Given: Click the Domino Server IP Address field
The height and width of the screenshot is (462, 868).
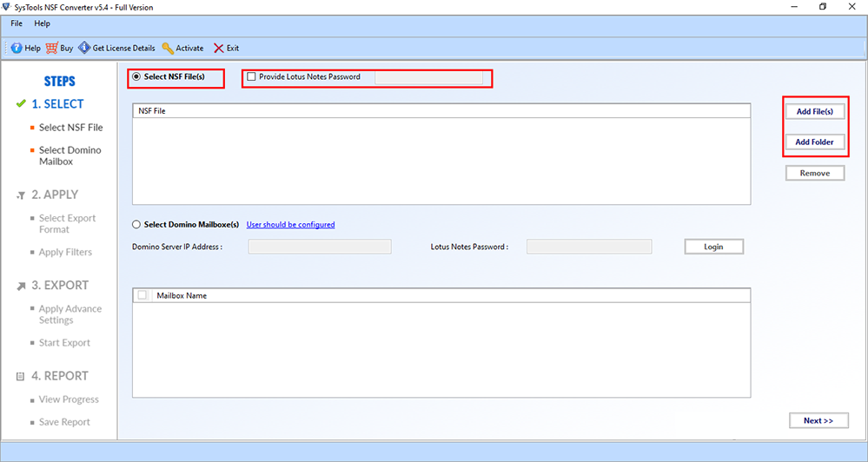Looking at the screenshot, I should (x=320, y=247).
